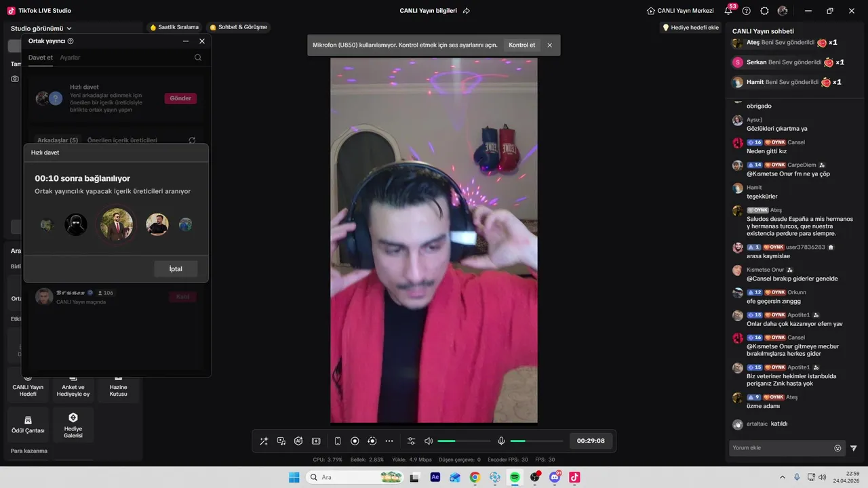
Task: Share the CANLI Yayın bilgileri arrow icon
Action: tap(467, 11)
